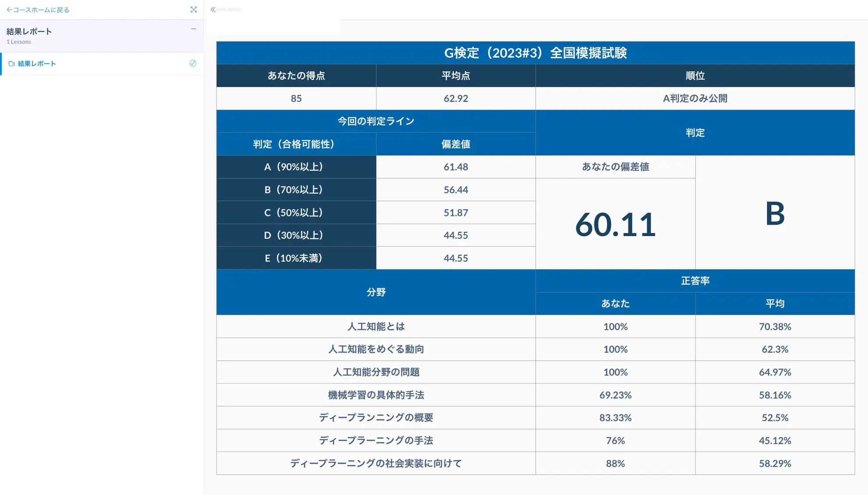The image size is (868, 495).
Task: Click the 平均 column header under 正答率
Action: 775,303
